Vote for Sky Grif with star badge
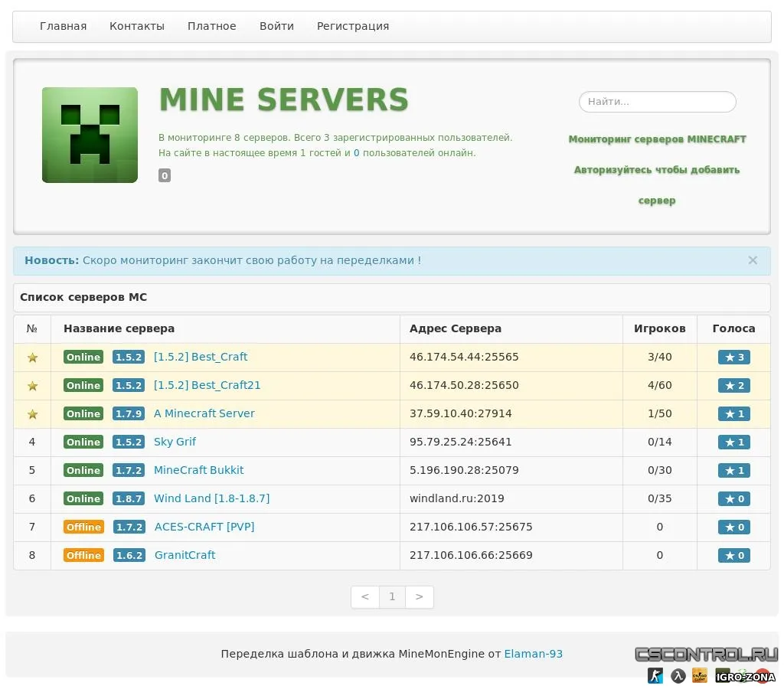This screenshot has height=689, width=784. 733,442
